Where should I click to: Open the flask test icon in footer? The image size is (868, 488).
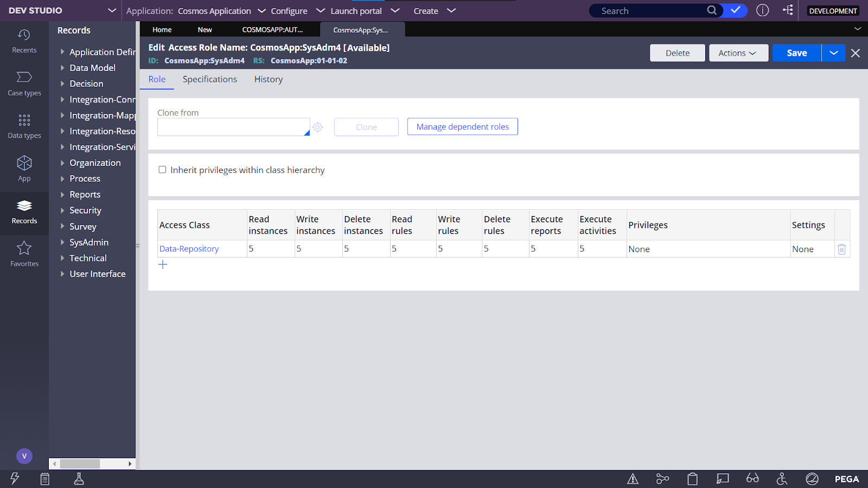click(x=79, y=479)
